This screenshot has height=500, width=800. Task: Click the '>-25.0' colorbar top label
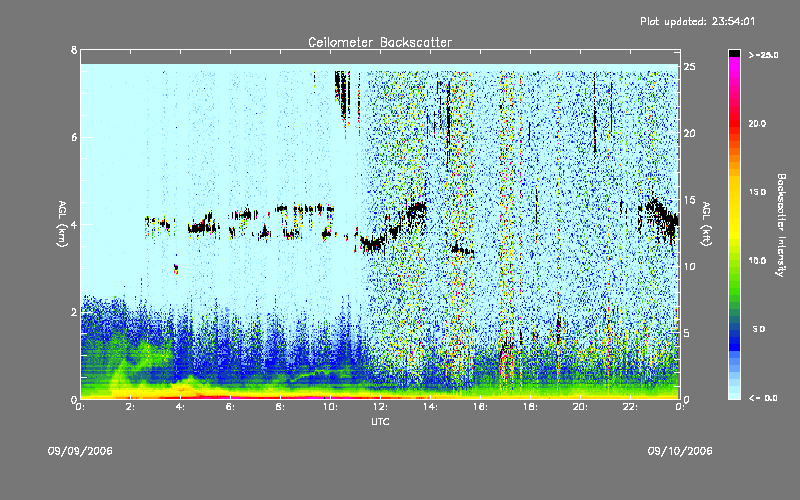coord(764,55)
